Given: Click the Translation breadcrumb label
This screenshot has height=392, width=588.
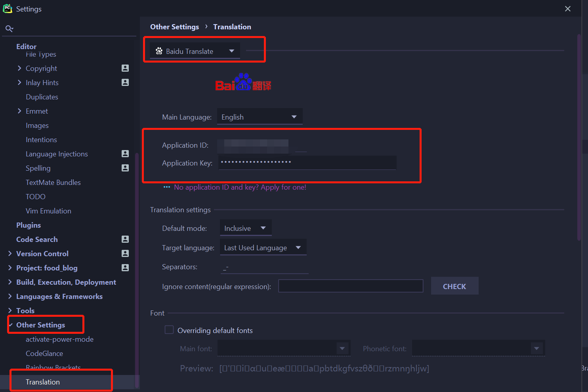Looking at the screenshot, I should [x=232, y=27].
